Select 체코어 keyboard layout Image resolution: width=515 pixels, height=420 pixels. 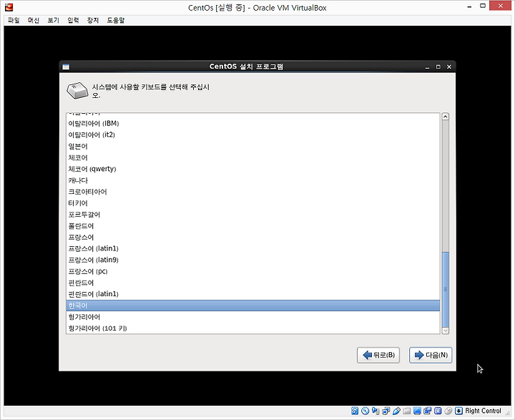(253, 157)
